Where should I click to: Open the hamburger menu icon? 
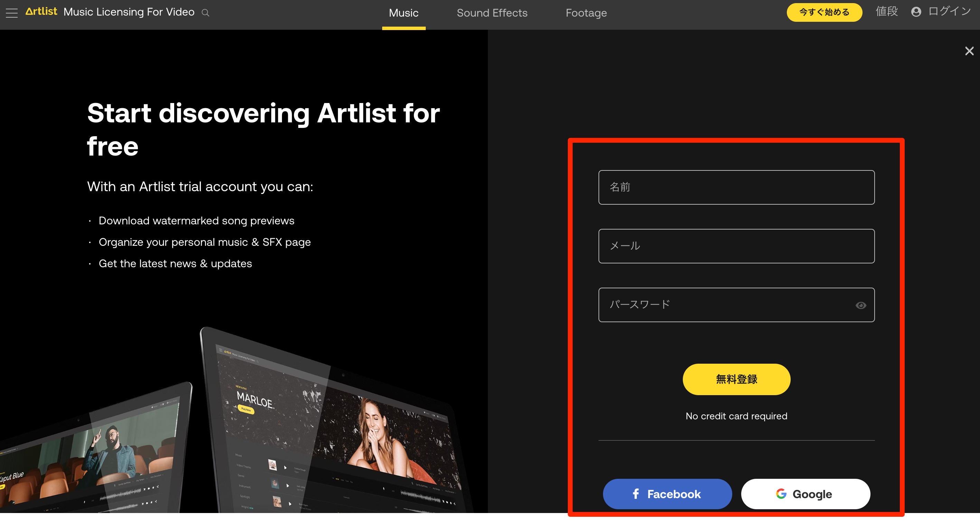[12, 13]
